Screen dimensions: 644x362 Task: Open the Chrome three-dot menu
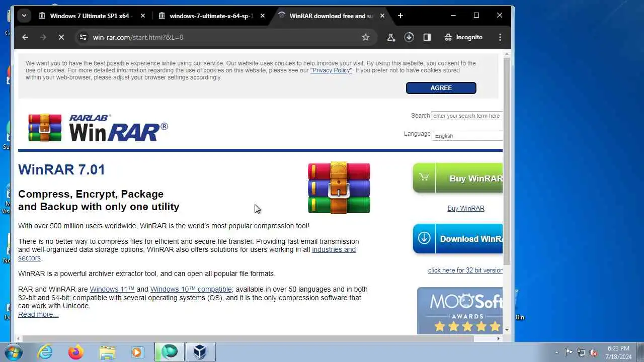click(500, 37)
